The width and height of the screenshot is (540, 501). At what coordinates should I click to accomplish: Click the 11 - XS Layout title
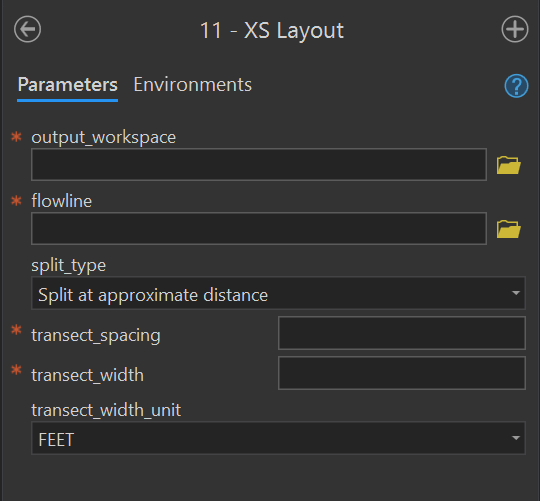point(272,30)
